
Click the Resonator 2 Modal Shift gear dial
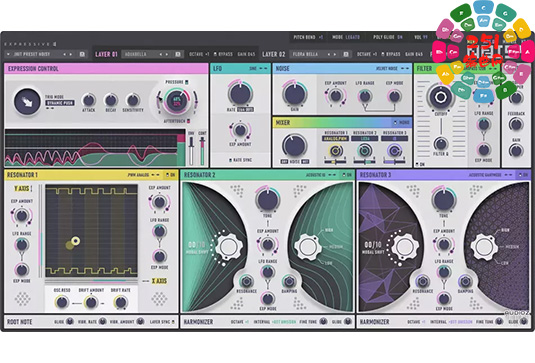228,246
